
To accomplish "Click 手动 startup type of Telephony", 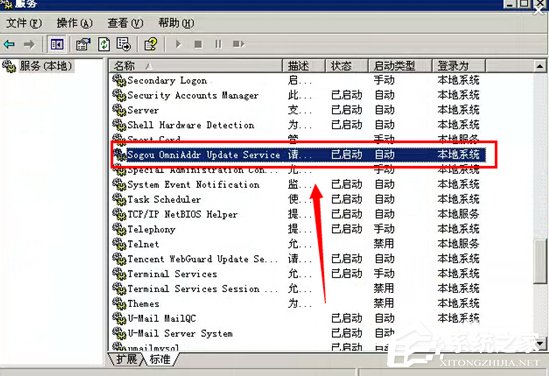I will click(x=384, y=229).
